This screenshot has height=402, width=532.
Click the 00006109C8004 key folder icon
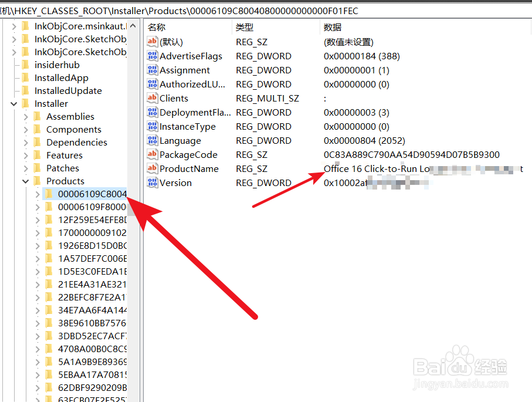click(49, 194)
